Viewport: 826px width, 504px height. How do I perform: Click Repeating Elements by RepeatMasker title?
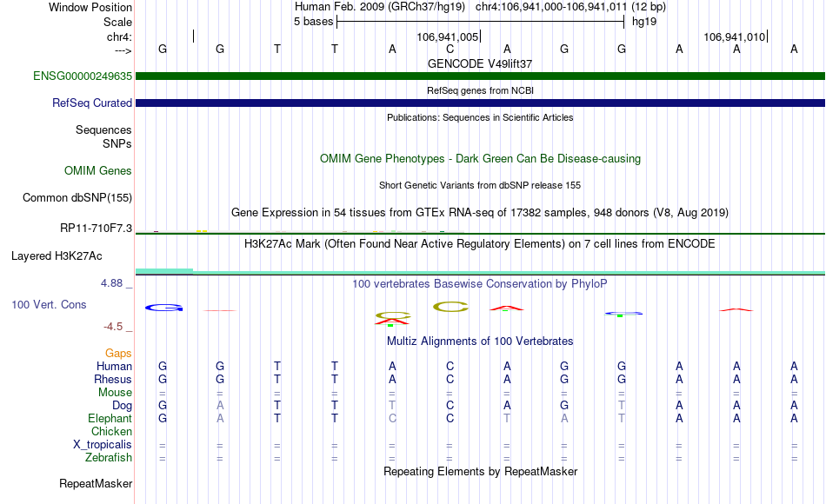[480, 471]
